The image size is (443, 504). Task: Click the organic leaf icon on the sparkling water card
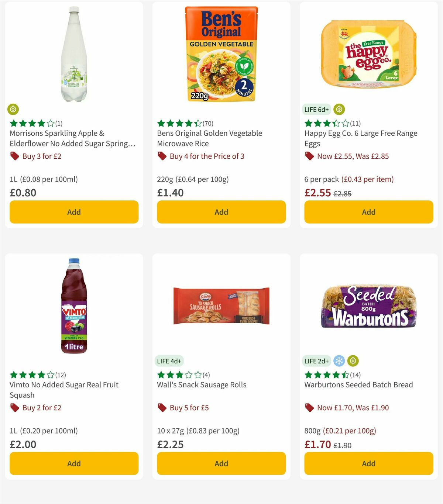(13, 109)
